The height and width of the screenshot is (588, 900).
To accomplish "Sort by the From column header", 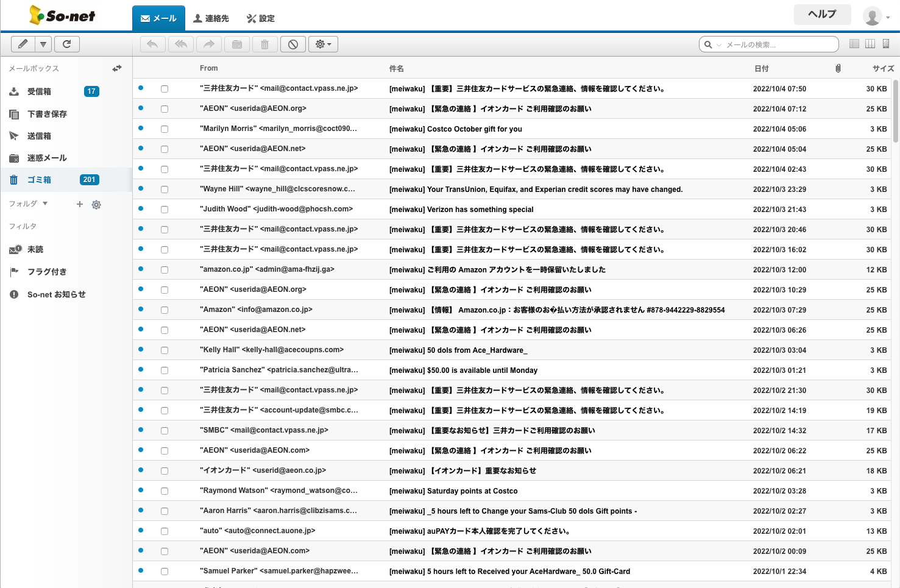I will [208, 68].
